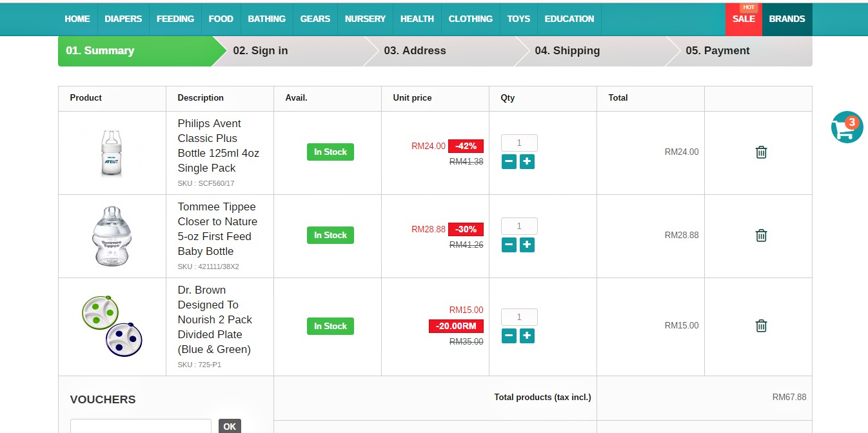Viewport: 868px width, 433px height.
Task: Remove Tommee Tippee bottle with trash icon
Action: point(761,236)
